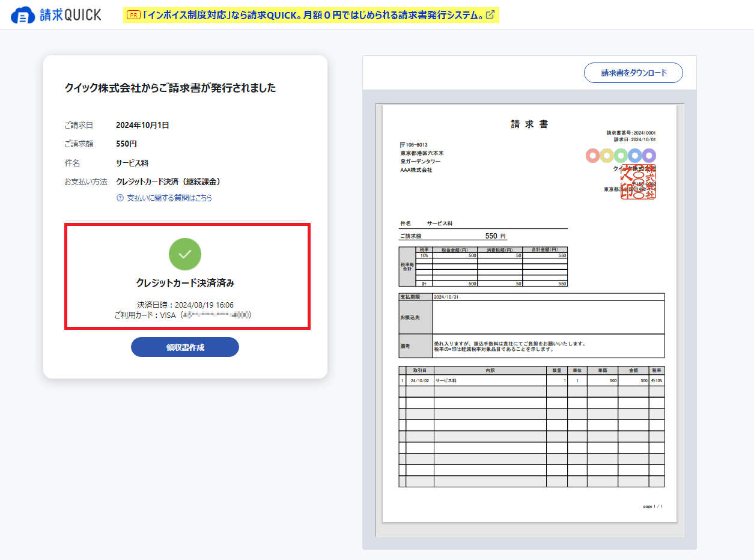Click the yellow PR badge in banner
The image size is (754, 560).
pyautogui.click(x=133, y=15)
